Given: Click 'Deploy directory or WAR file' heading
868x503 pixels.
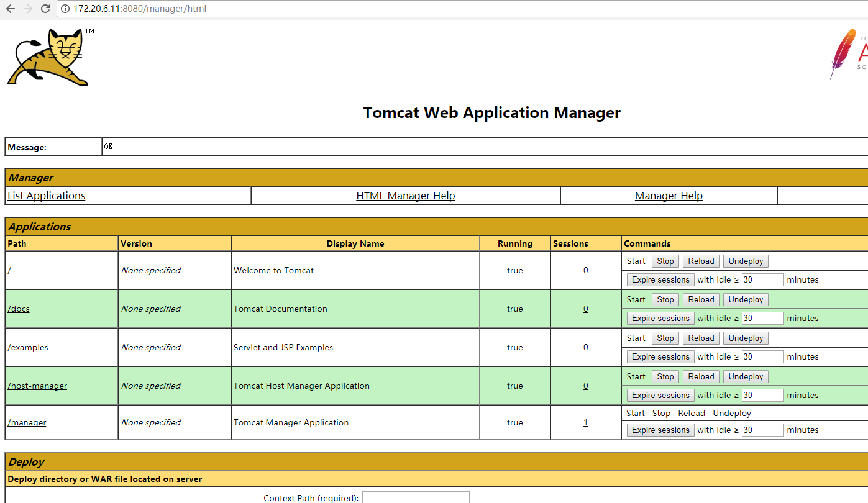Looking at the screenshot, I should tap(105, 479).
